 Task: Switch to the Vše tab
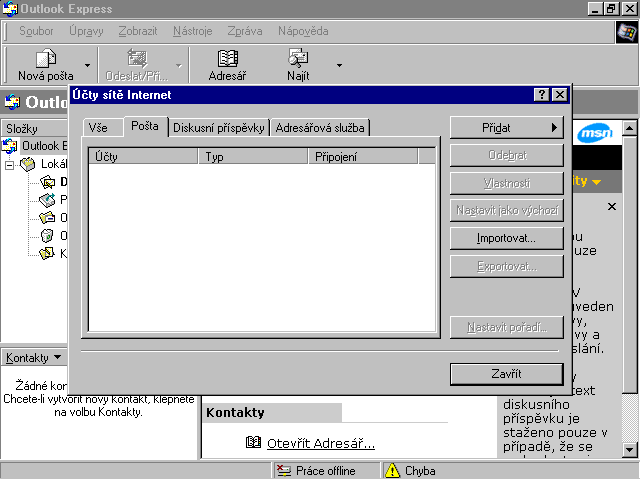pyautogui.click(x=102, y=128)
